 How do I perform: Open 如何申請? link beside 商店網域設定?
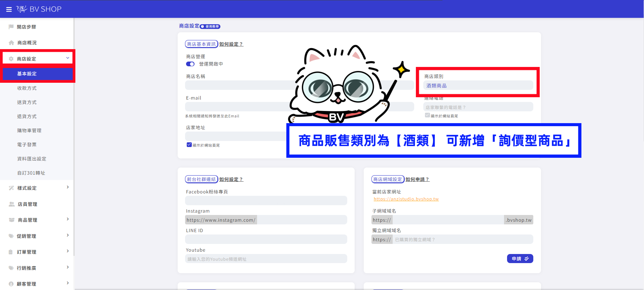click(x=418, y=179)
